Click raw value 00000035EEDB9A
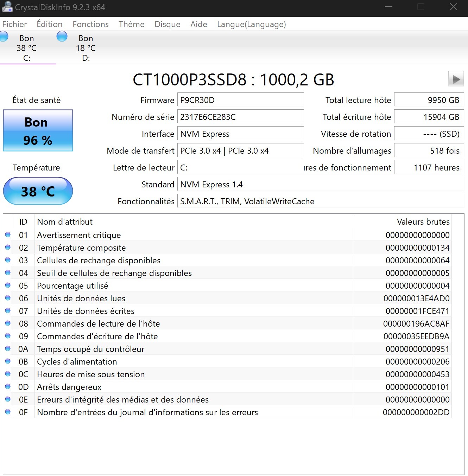 [416, 336]
